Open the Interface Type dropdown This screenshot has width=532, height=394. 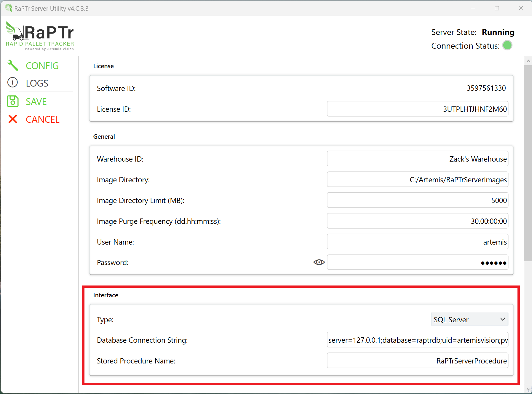469,319
